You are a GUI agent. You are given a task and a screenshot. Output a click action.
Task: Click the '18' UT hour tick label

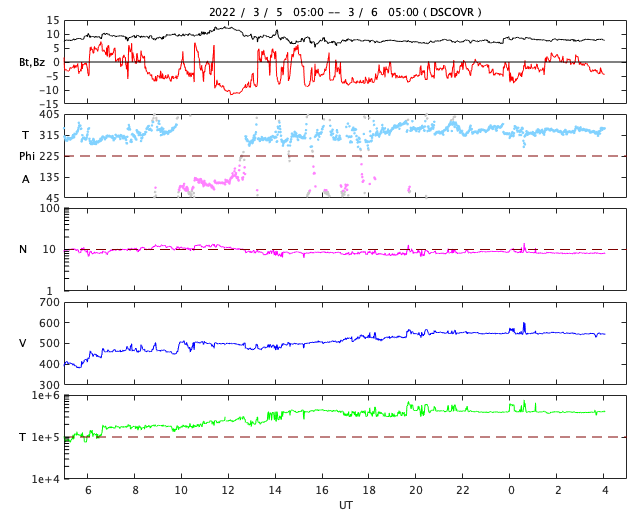click(x=369, y=490)
